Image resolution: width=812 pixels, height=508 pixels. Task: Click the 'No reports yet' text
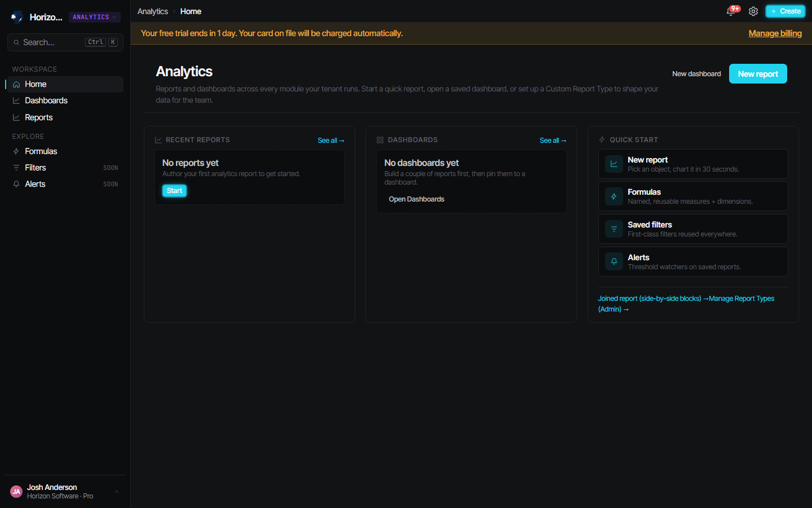pos(190,163)
